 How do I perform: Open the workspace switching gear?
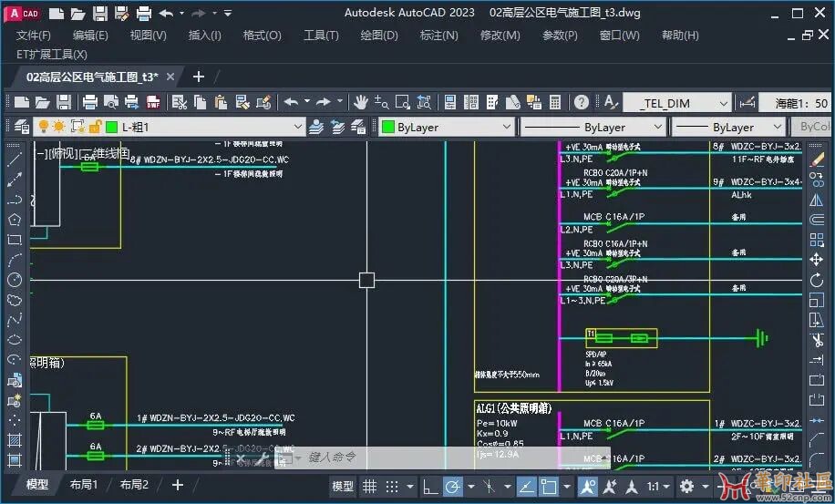pos(687,486)
